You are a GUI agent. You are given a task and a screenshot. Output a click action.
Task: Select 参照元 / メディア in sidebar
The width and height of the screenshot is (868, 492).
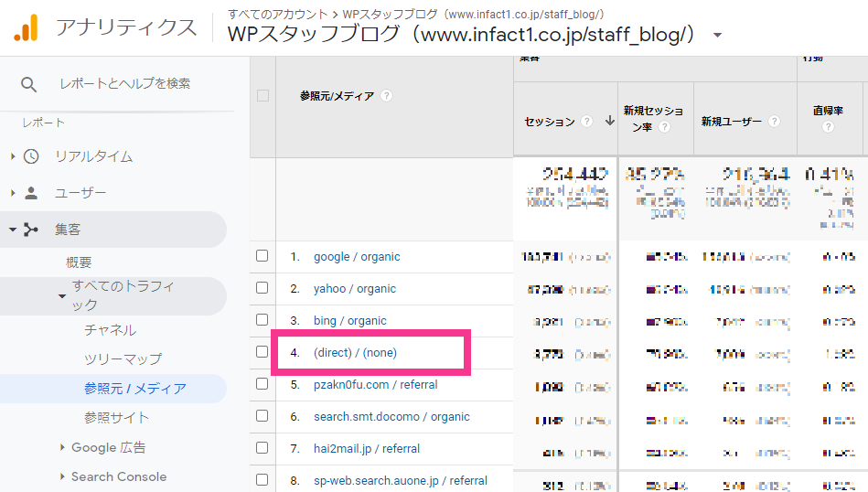click(x=135, y=389)
